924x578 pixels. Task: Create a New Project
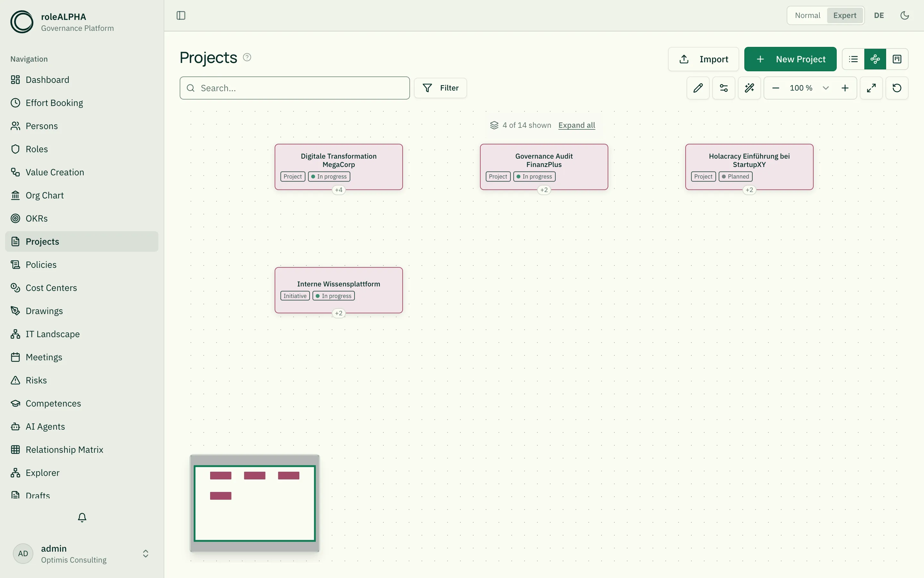pyautogui.click(x=790, y=59)
